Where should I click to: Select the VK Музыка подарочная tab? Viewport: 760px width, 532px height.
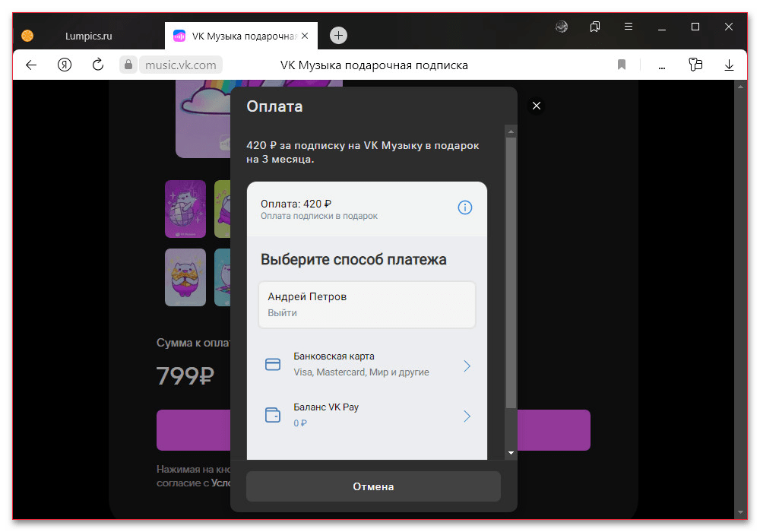click(241, 36)
